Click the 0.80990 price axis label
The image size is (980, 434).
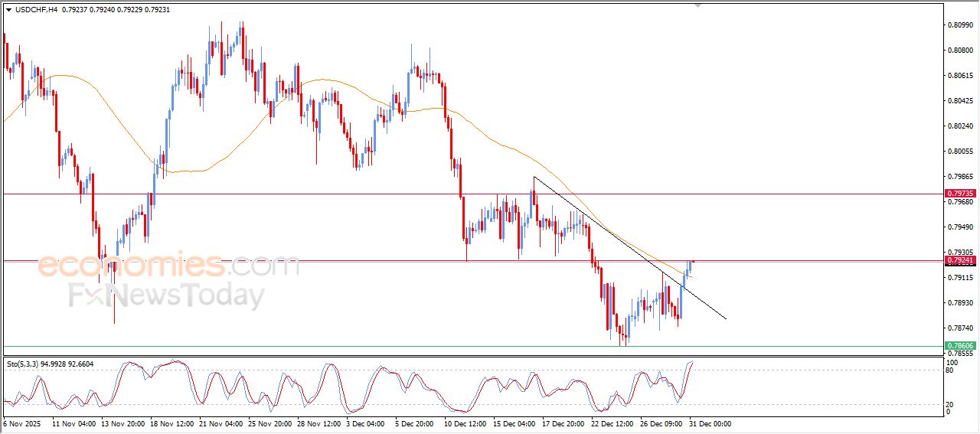coord(959,25)
